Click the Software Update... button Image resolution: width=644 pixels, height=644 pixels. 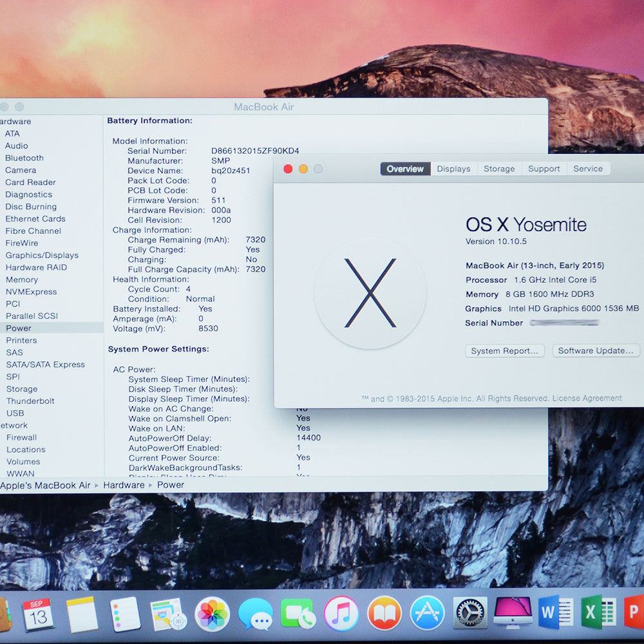point(596,350)
